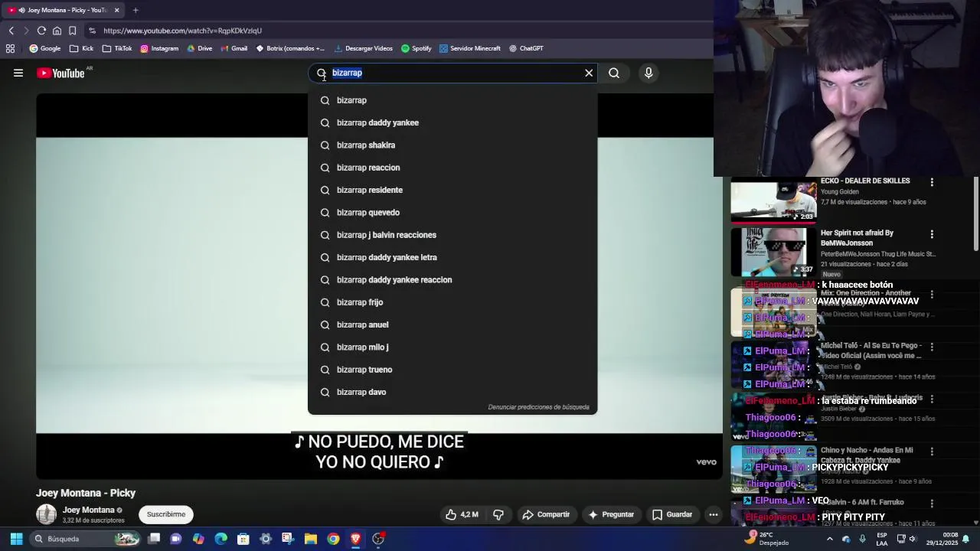Open the Drive bookmark
Image resolution: width=980 pixels, height=551 pixels.
click(199, 48)
